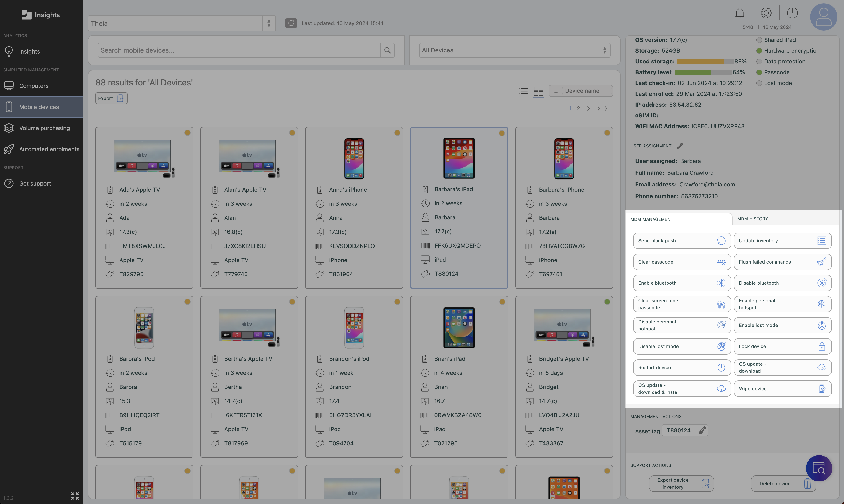Viewport: 844px width, 504px height.
Task: Disable bluetooth on device
Action: pos(782,283)
